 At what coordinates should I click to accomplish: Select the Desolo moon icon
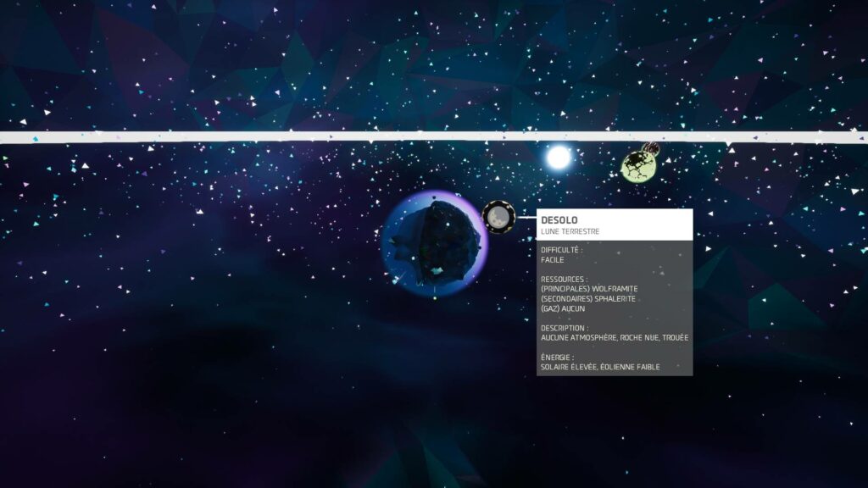(x=498, y=217)
